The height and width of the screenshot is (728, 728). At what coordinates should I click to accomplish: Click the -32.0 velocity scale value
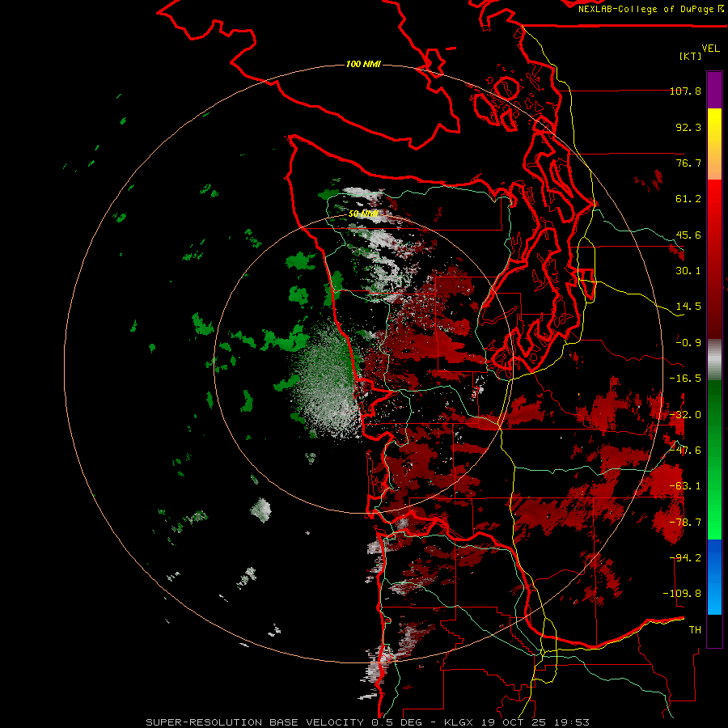685,415
